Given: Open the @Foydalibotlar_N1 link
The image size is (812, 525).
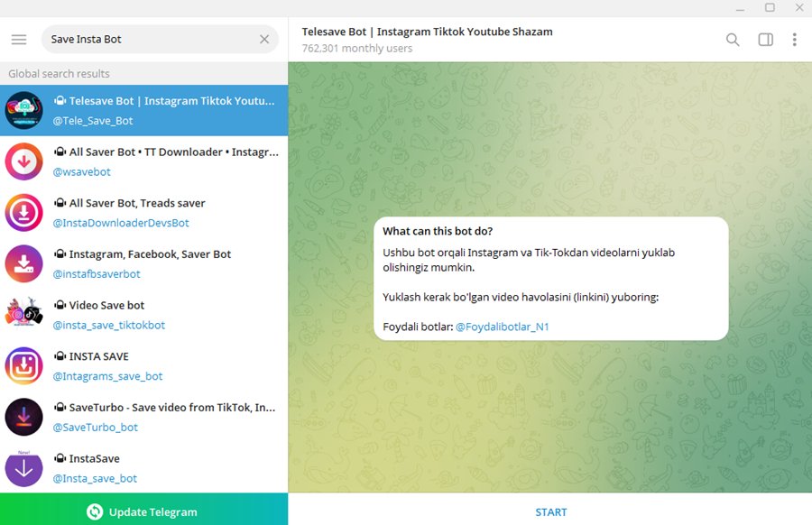Looking at the screenshot, I should [502, 327].
